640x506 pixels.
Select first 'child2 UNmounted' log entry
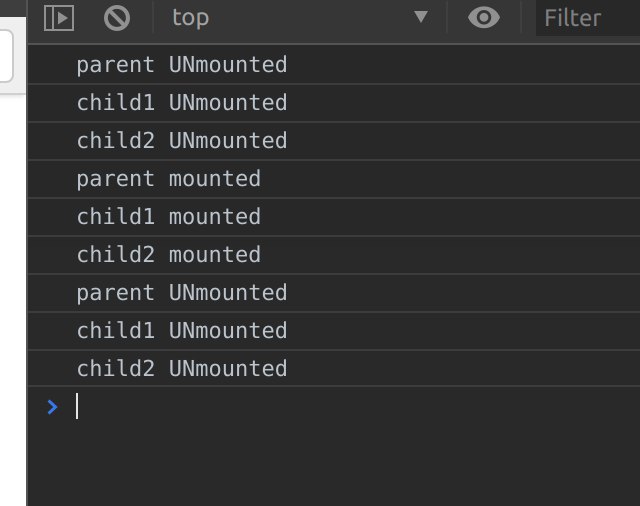[333, 140]
